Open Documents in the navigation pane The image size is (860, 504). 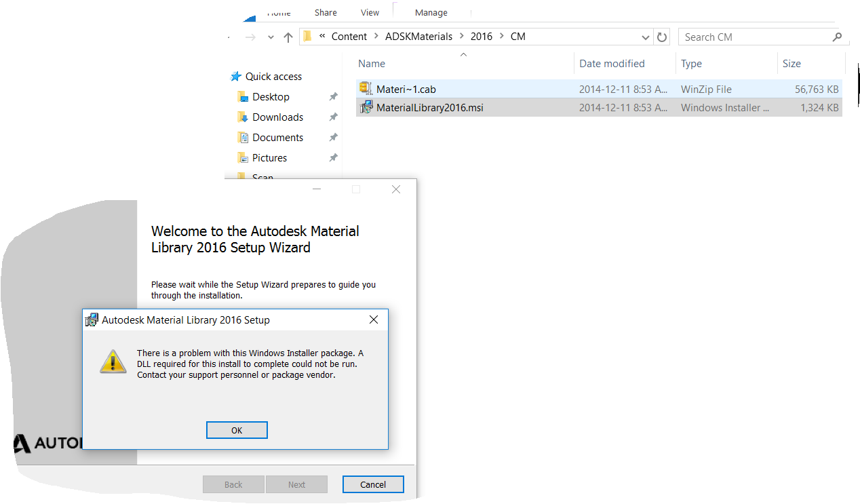click(277, 138)
